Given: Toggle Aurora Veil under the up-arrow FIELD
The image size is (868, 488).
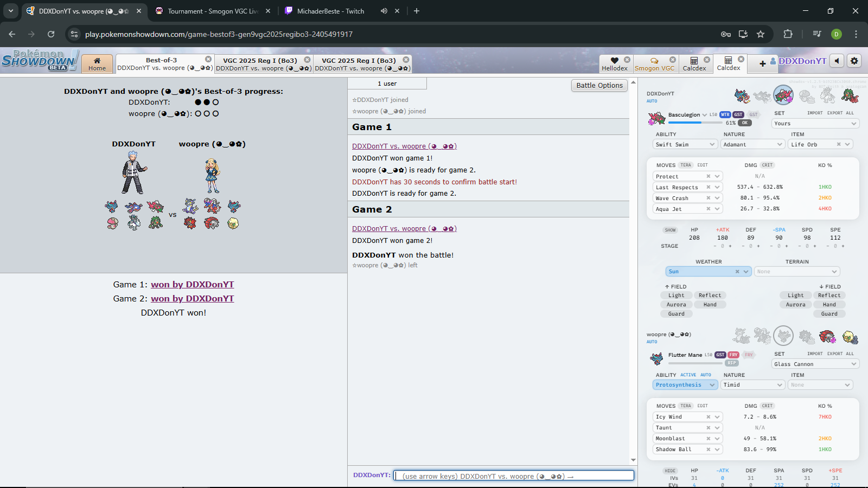Looking at the screenshot, I should point(676,305).
